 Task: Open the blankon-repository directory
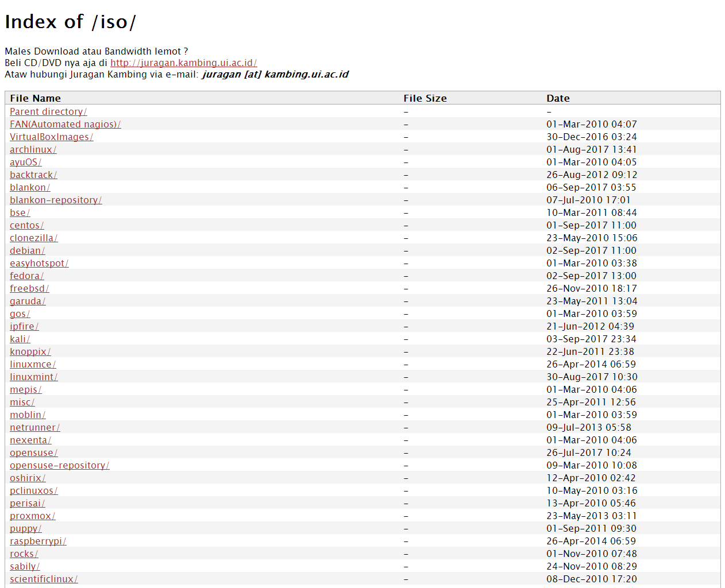tap(56, 200)
